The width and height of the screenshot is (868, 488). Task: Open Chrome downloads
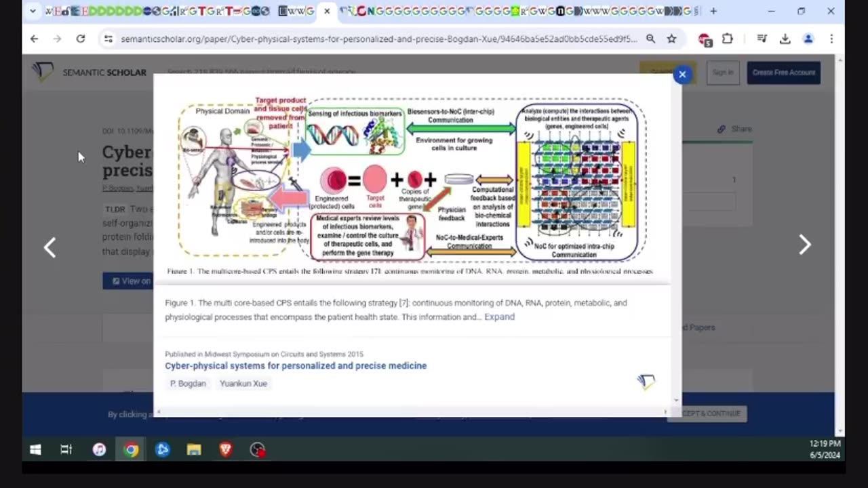pos(785,39)
